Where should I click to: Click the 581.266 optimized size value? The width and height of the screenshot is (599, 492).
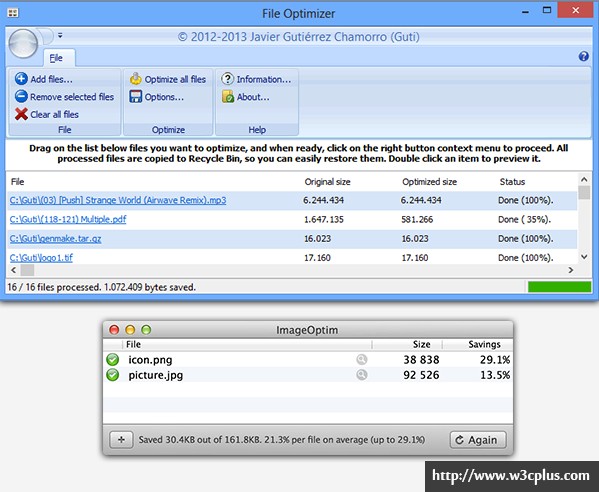(x=417, y=220)
